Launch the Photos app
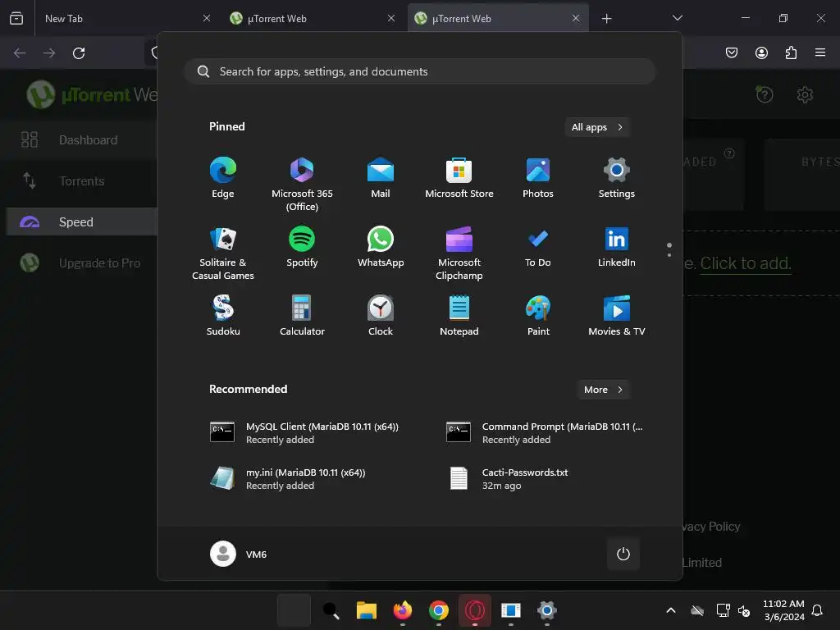This screenshot has height=630, width=840. tap(538, 178)
